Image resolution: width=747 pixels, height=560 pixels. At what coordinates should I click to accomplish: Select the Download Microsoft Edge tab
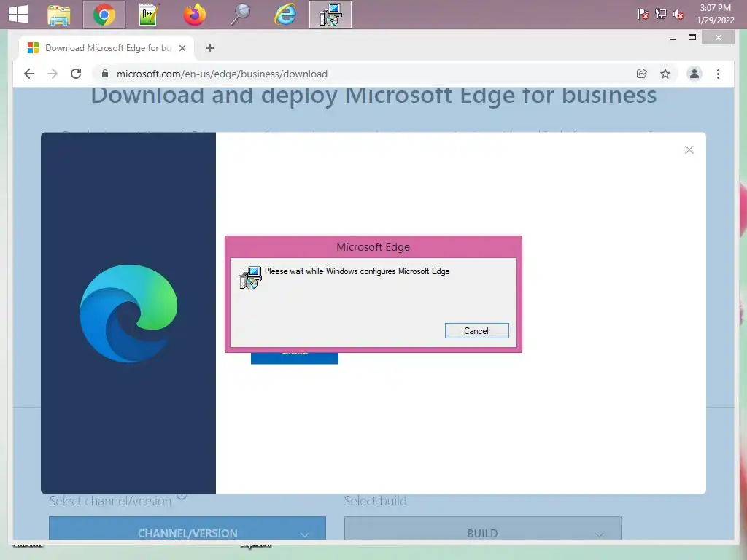pos(107,48)
